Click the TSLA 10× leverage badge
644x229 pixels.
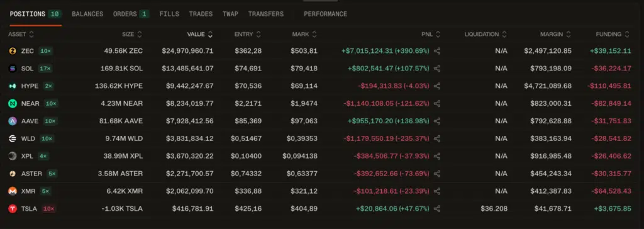pyautogui.click(x=48, y=209)
